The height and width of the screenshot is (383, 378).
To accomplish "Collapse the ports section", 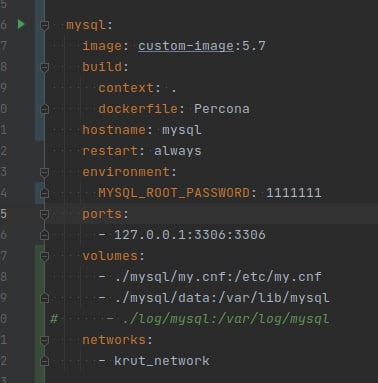I will click(44, 214).
